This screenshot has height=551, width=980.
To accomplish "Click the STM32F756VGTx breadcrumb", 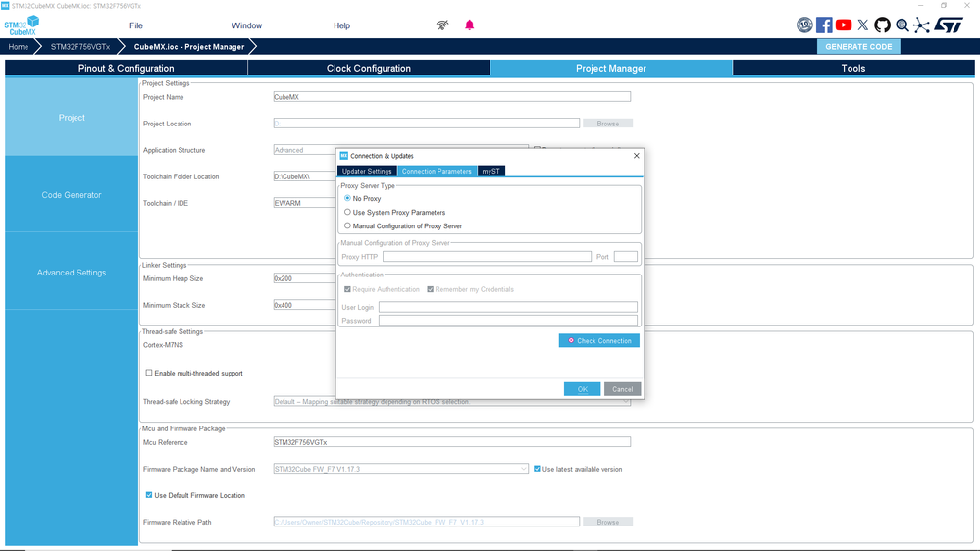I will pos(80,47).
